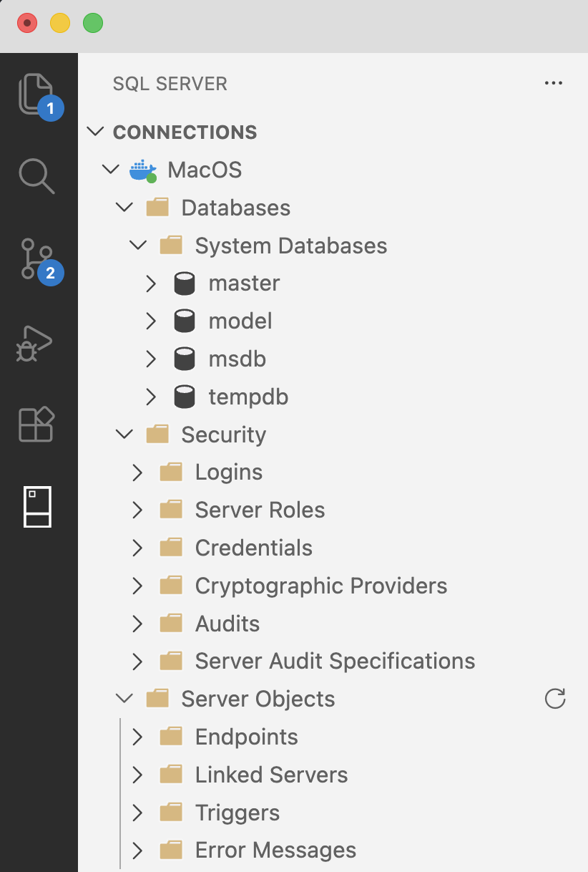Screen dimensions: 588x872
Task: Expand the Logins folder
Action: click(x=137, y=472)
